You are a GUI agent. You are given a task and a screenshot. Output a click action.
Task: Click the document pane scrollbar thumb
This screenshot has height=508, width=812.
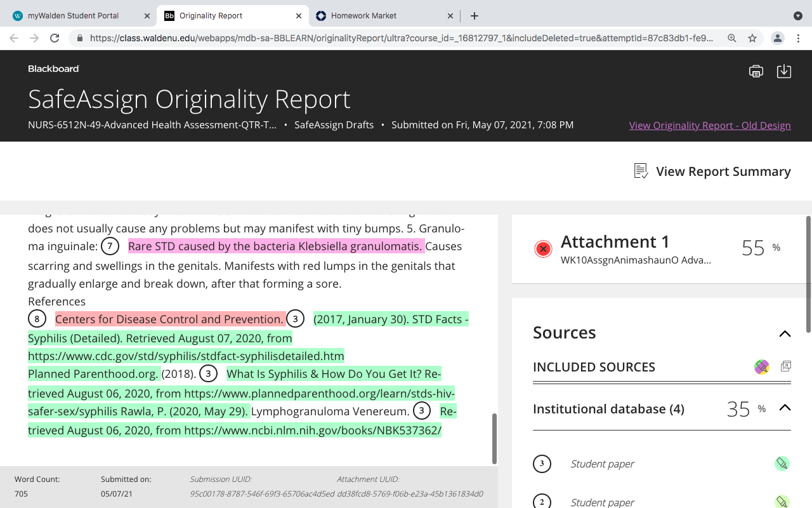click(x=495, y=438)
